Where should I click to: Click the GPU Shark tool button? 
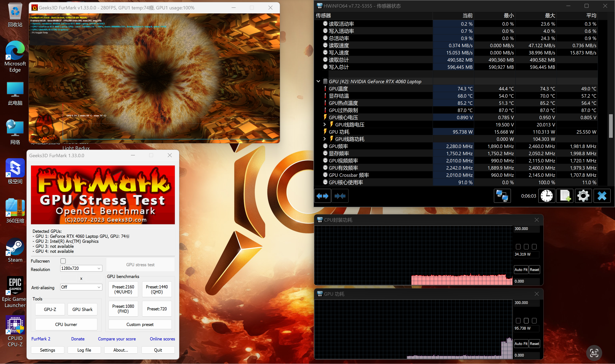(x=82, y=310)
